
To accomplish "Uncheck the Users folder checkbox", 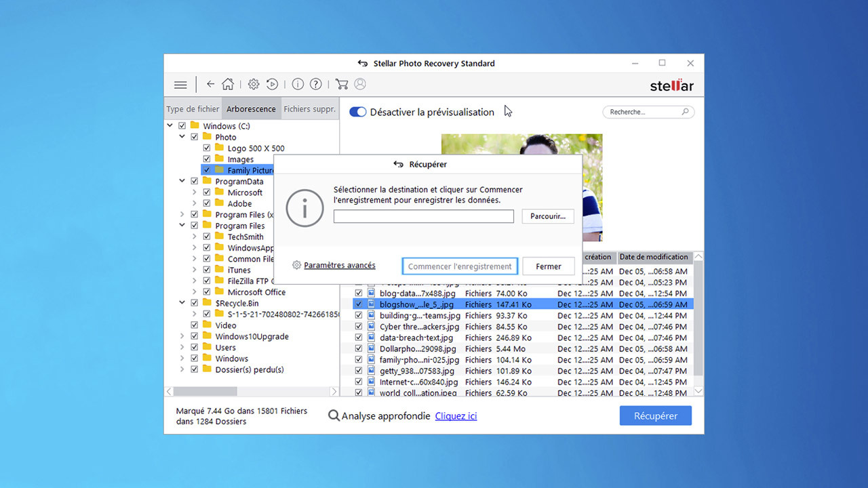I will (x=194, y=347).
